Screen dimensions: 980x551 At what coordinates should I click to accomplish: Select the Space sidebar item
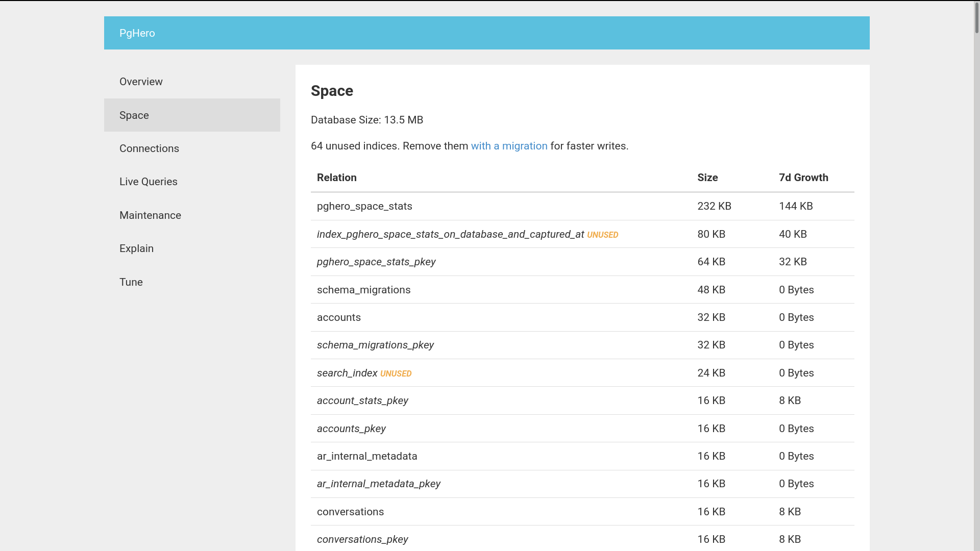coord(134,115)
